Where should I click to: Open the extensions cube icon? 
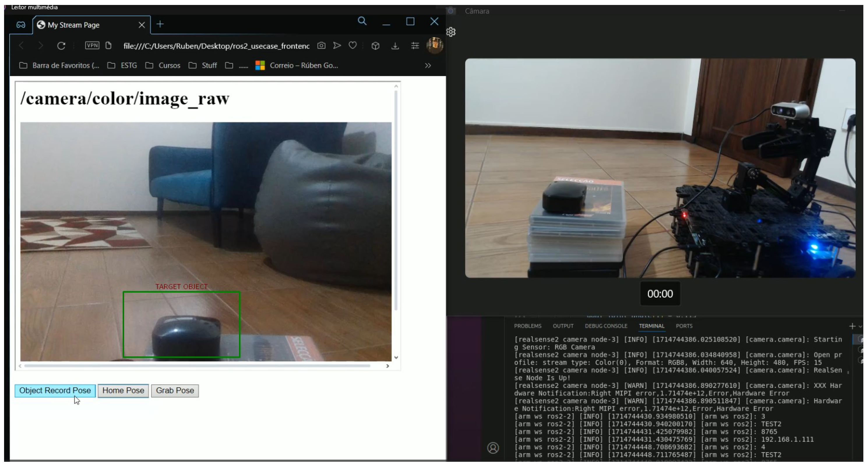tap(375, 46)
